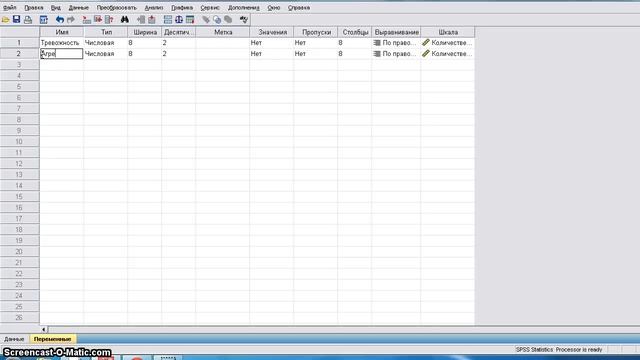Viewport: 640px width, 360px height.
Task: Click the alignment icon in row 1
Action: point(377,43)
